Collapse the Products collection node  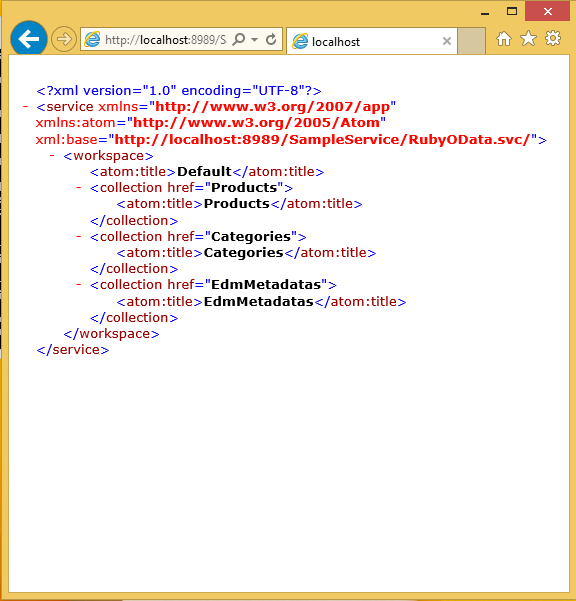(79, 187)
